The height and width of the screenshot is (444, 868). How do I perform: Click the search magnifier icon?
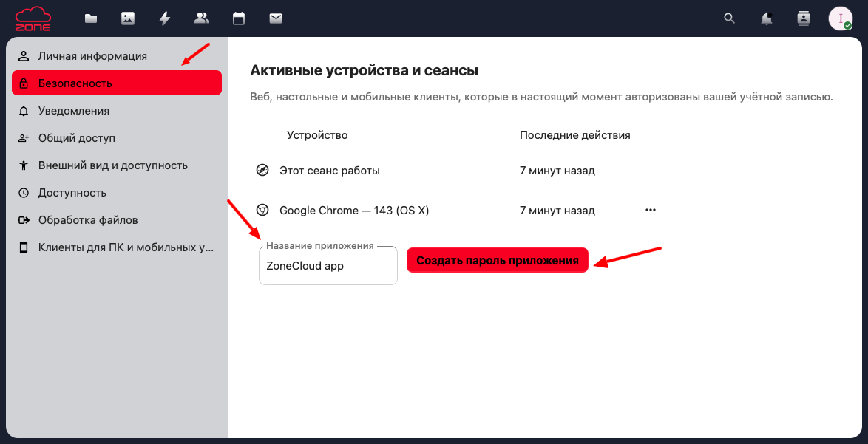coord(730,18)
